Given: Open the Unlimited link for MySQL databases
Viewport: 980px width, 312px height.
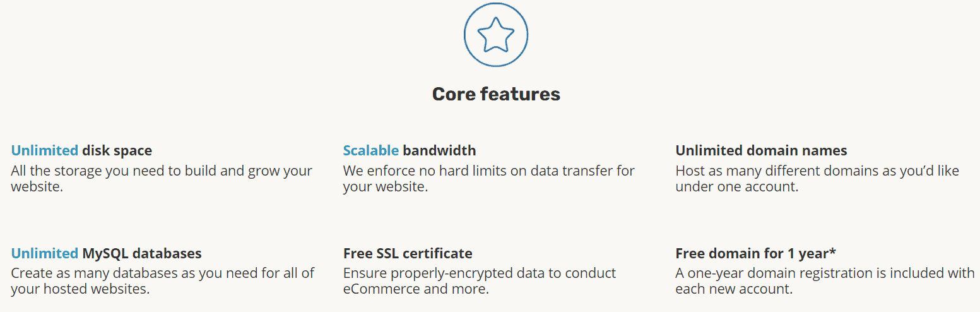Looking at the screenshot, I should [x=45, y=253].
